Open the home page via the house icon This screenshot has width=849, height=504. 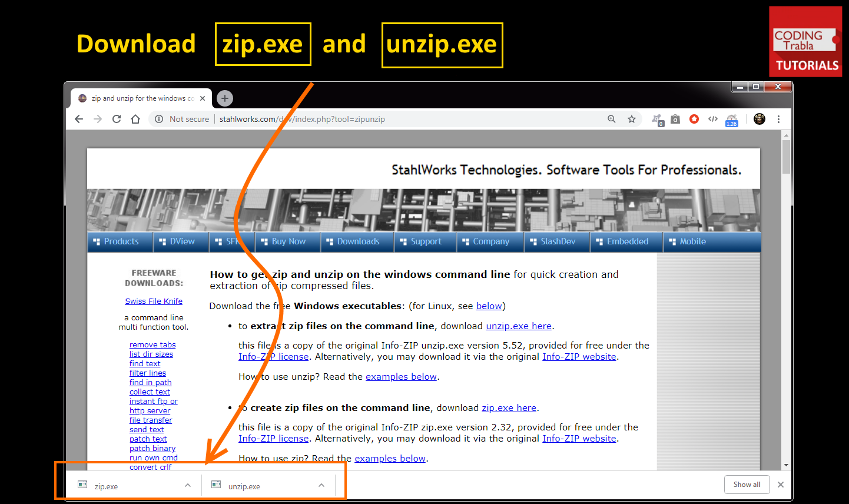[135, 119]
